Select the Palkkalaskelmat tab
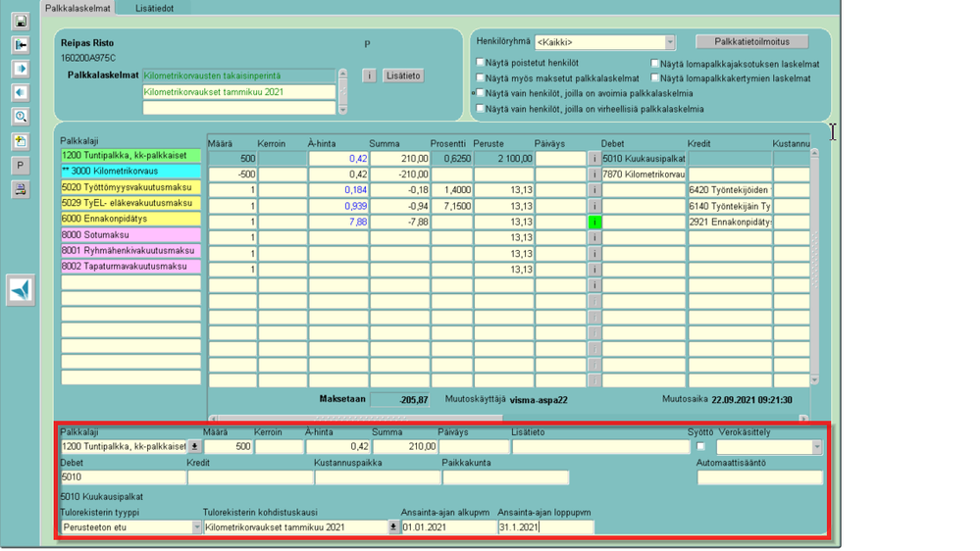 pyautogui.click(x=77, y=8)
